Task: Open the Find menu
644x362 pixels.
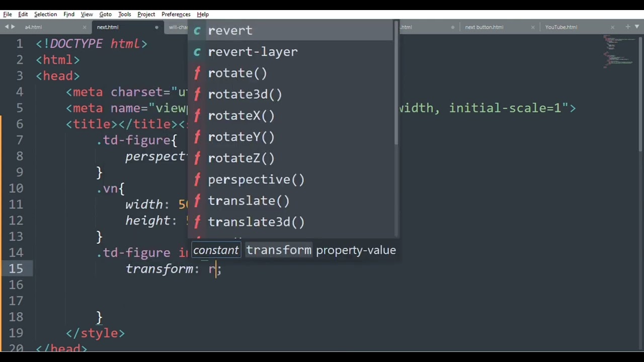Action: (x=69, y=14)
